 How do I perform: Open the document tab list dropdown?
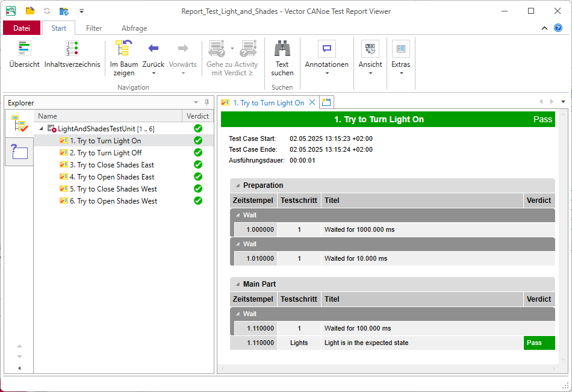point(563,102)
